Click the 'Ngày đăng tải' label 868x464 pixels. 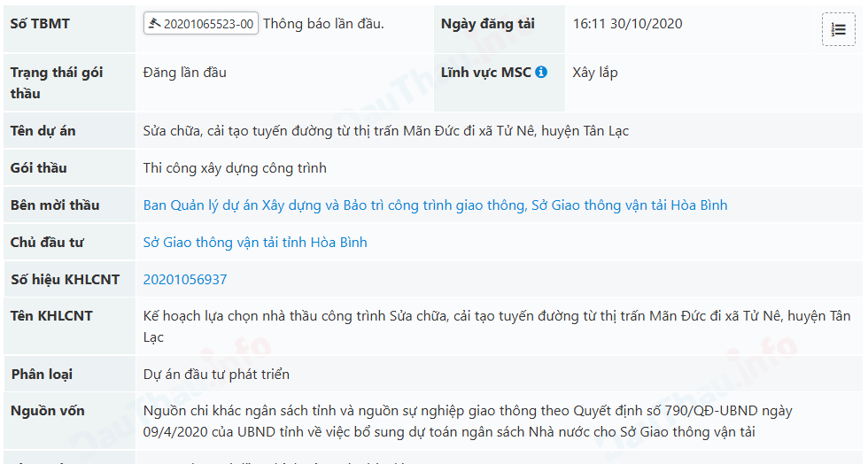(x=487, y=24)
